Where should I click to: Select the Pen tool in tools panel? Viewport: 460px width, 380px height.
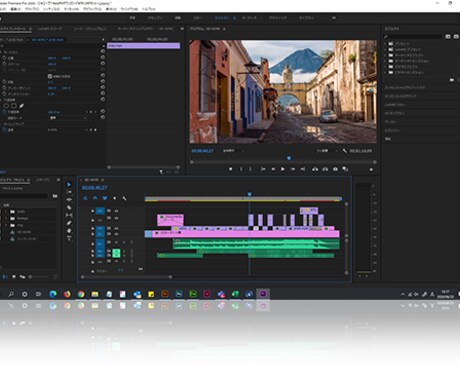[69, 223]
